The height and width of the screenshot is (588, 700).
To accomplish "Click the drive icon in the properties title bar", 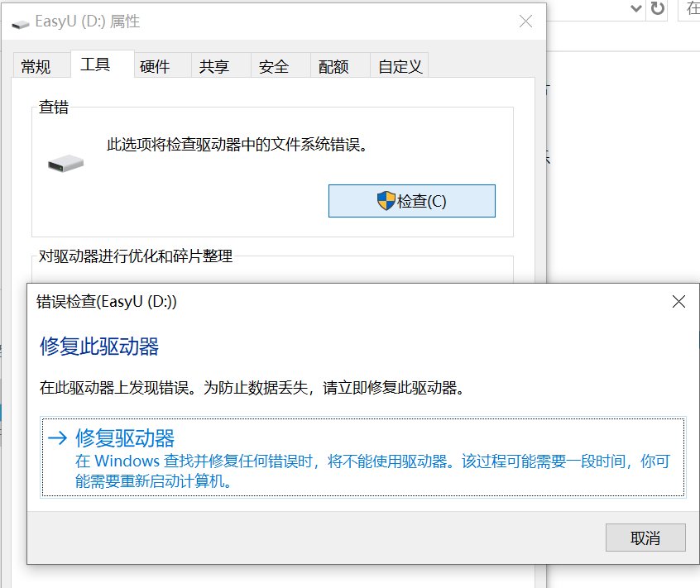I will (x=21, y=23).
